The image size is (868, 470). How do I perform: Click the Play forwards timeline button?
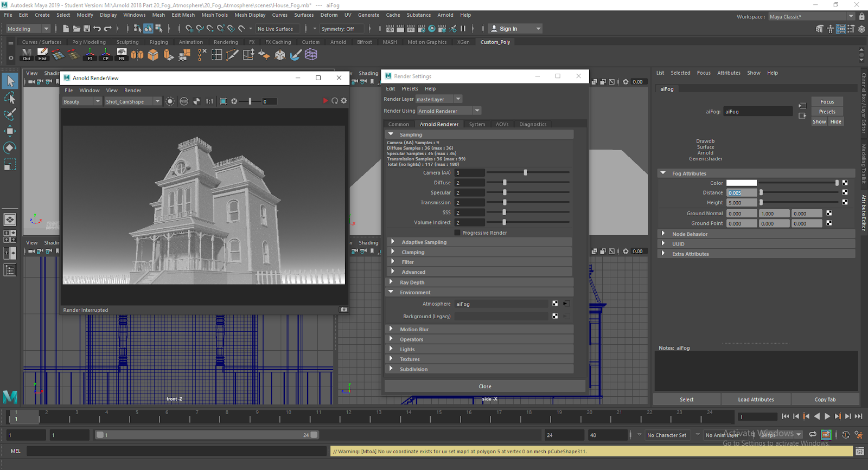(827, 416)
